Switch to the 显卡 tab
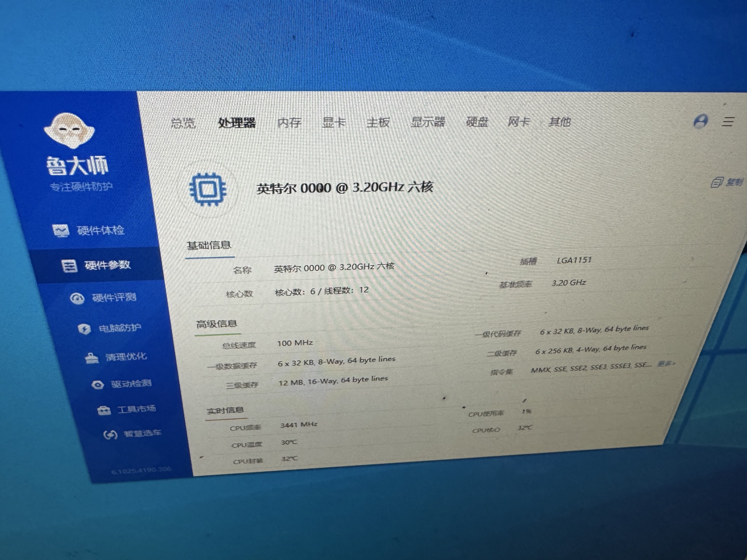 tap(334, 122)
